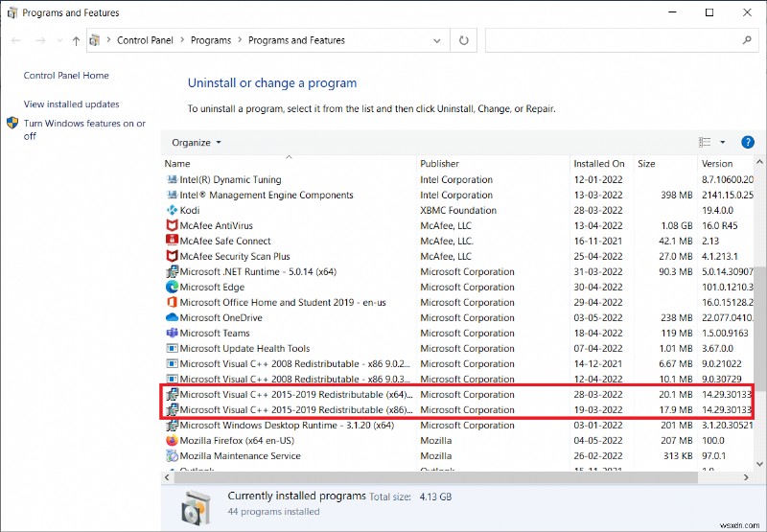Screen dimensions: 767x532
Task: Click the scroll left arrow of list
Action: coord(167,477)
